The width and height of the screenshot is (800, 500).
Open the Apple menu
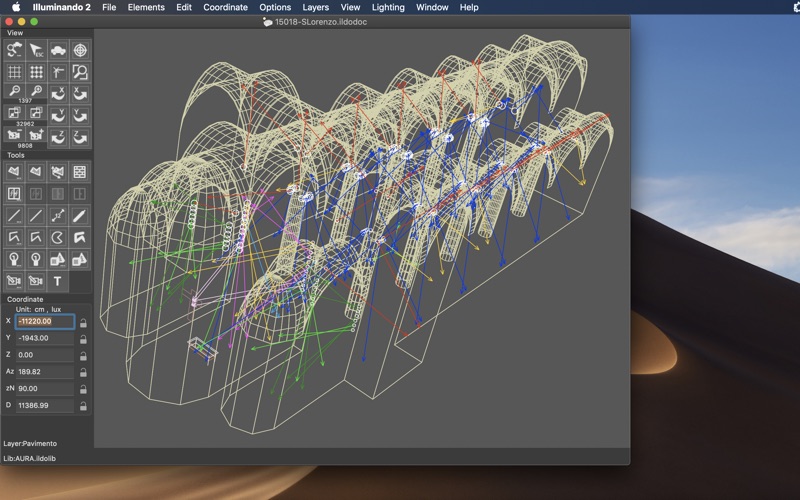pyautogui.click(x=16, y=7)
